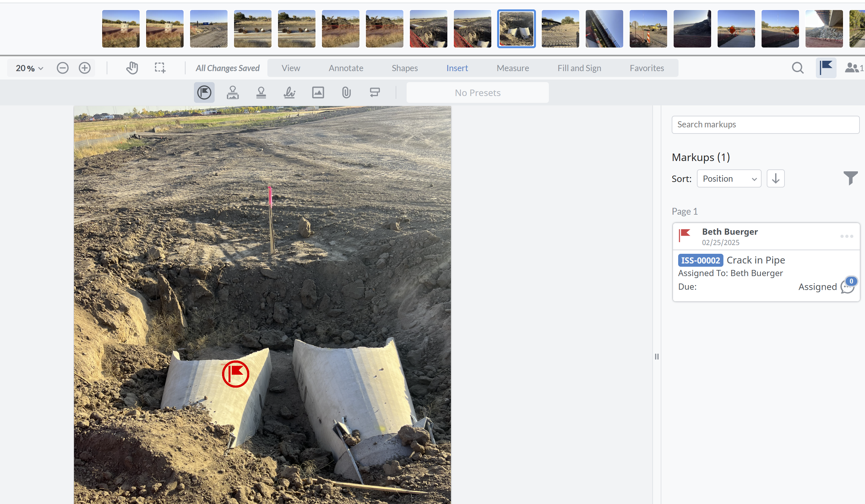The height and width of the screenshot is (504, 865).
Task: Open the Sort Position dropdown
Action: click(729, 178)
